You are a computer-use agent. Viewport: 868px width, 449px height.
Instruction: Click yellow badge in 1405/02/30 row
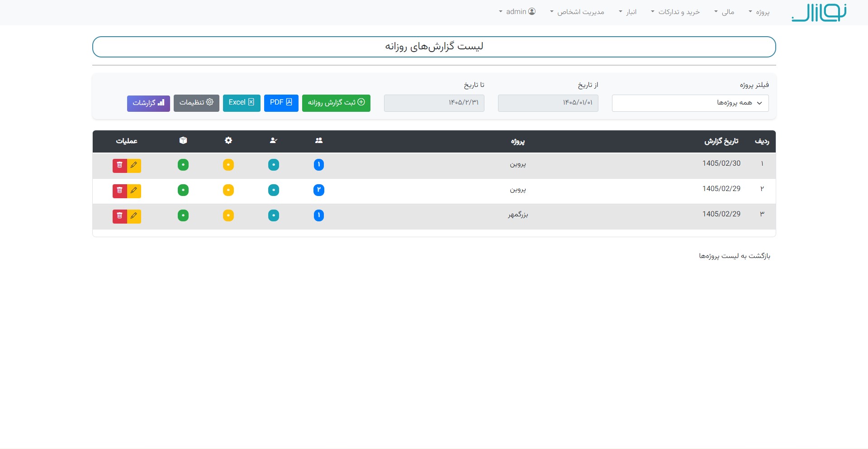tap(228, 165)
